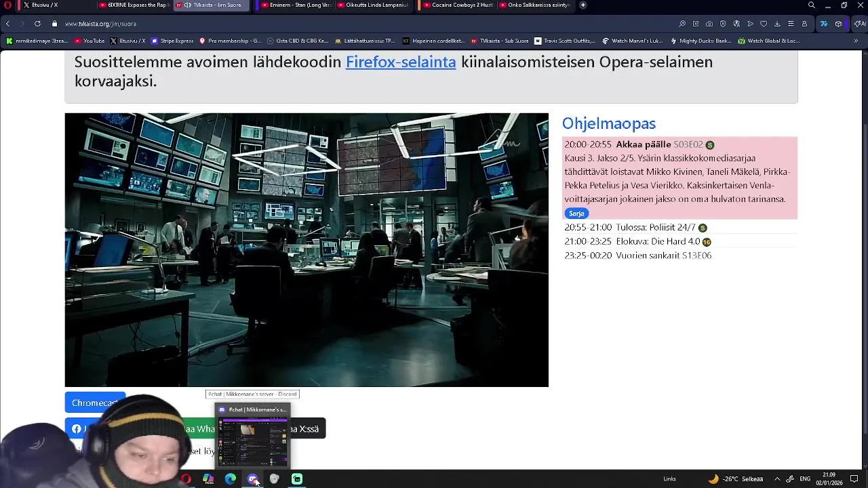Click the Discord window preview thumbnail
The image size is (868, 488).
[x=252, y=435]
